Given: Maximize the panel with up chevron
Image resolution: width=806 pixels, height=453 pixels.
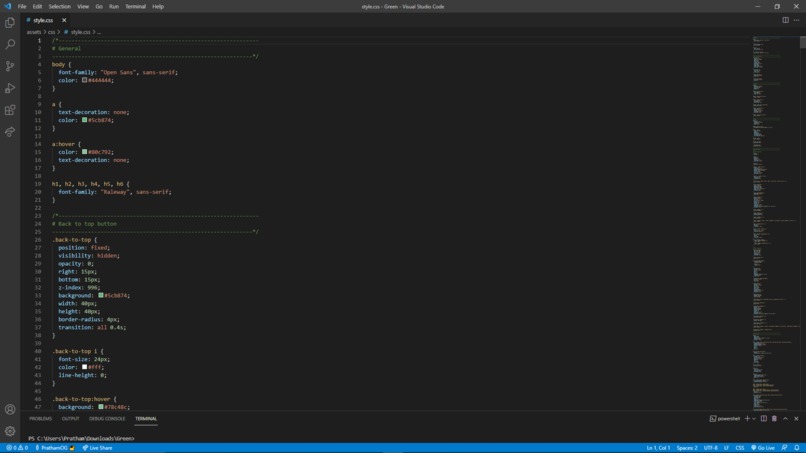Looking at the screenshot, I should (785, 419).
